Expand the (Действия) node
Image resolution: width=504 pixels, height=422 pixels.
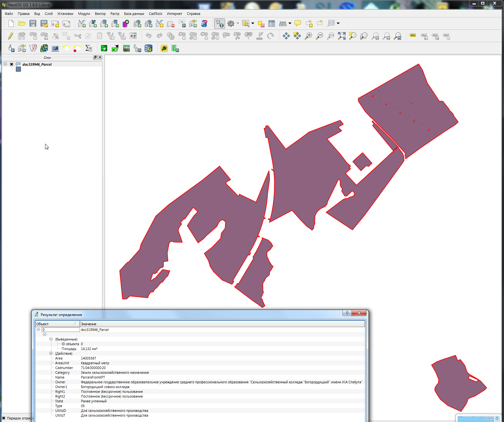[51, 353]
